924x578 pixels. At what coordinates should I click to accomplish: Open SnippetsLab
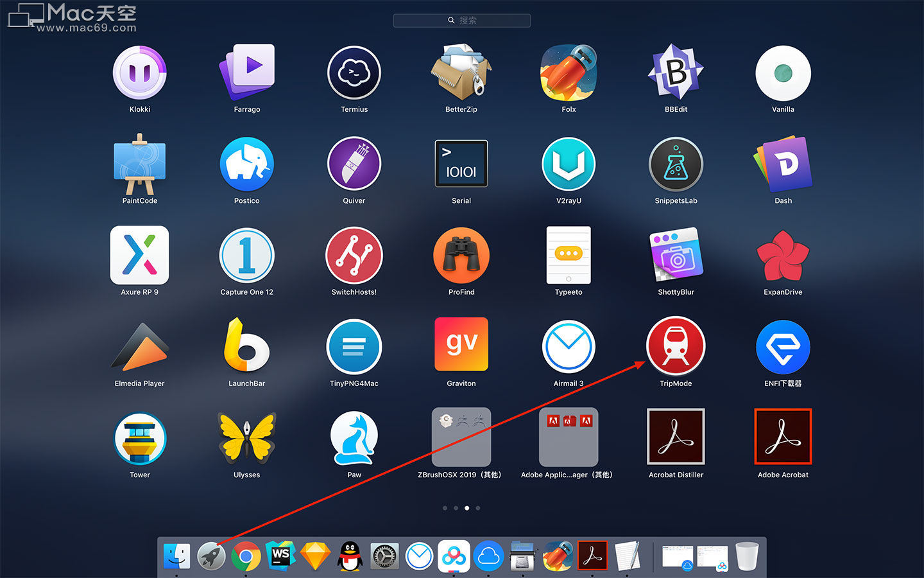676,164
